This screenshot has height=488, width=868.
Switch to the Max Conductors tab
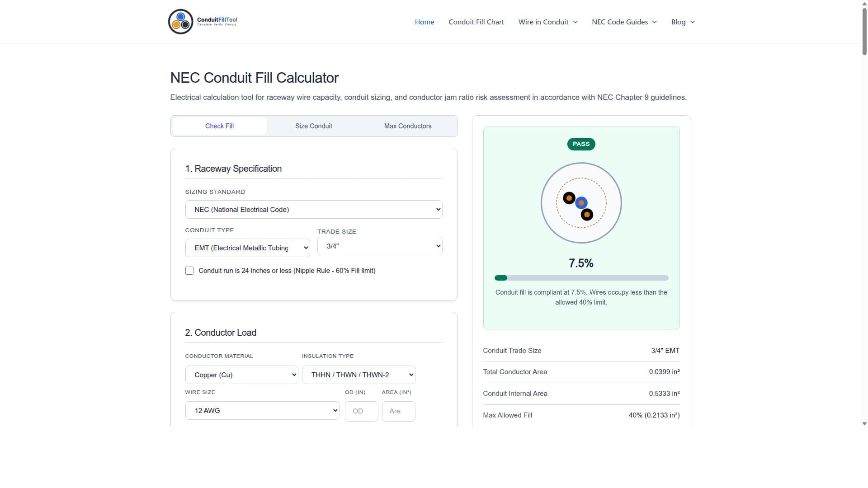408,126
